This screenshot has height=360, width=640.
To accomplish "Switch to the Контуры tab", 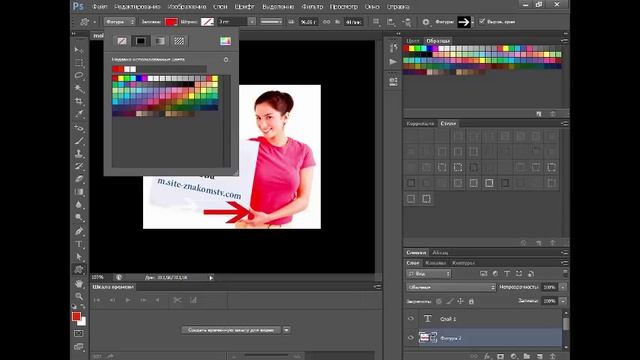I will point(463,263).
